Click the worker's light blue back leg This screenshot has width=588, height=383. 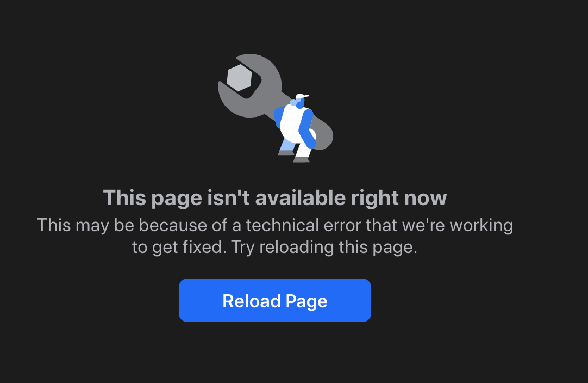point(288,146)
